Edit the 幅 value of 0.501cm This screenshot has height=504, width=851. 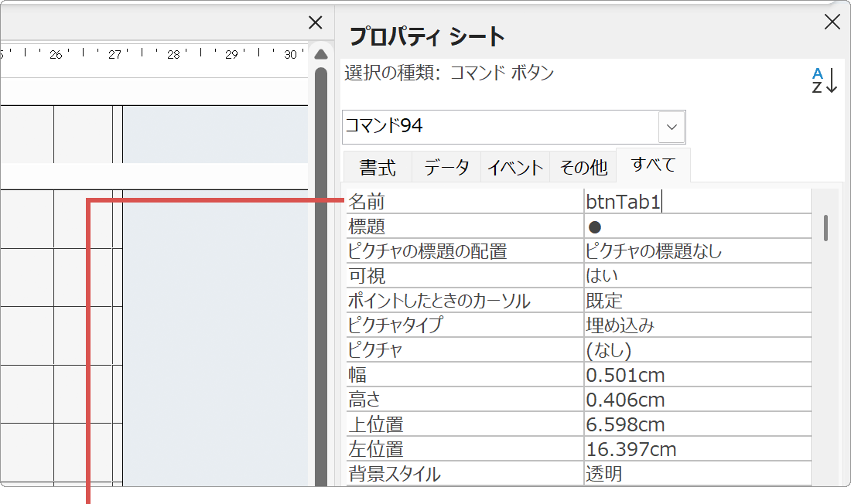coord(696,374)
